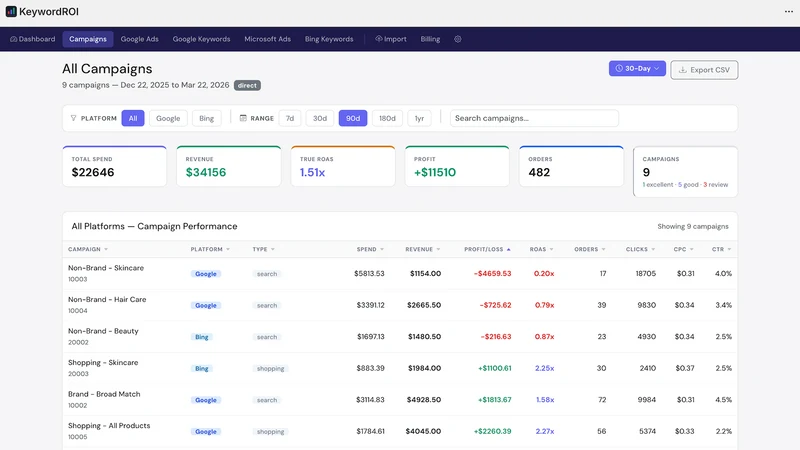Set range to 180d
The image size is (800, 450).
coord(387,118)
